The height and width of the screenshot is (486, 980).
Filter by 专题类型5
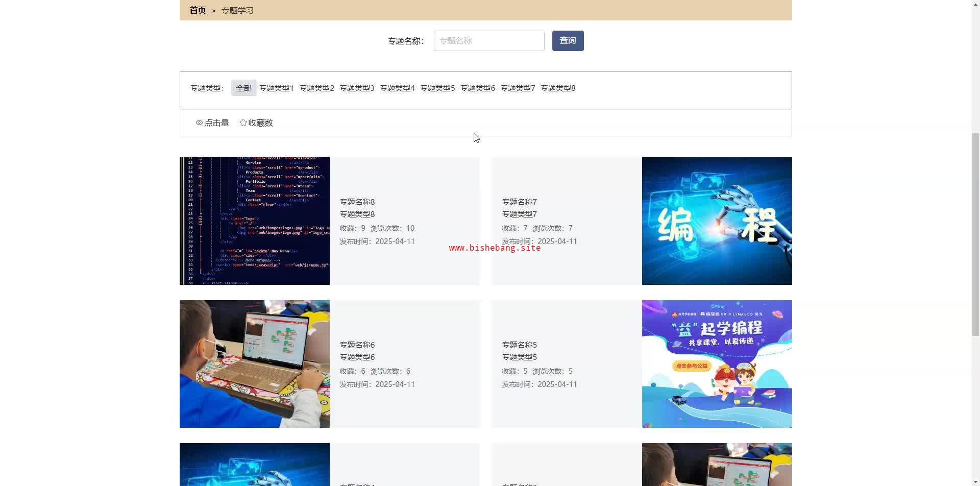437,88
